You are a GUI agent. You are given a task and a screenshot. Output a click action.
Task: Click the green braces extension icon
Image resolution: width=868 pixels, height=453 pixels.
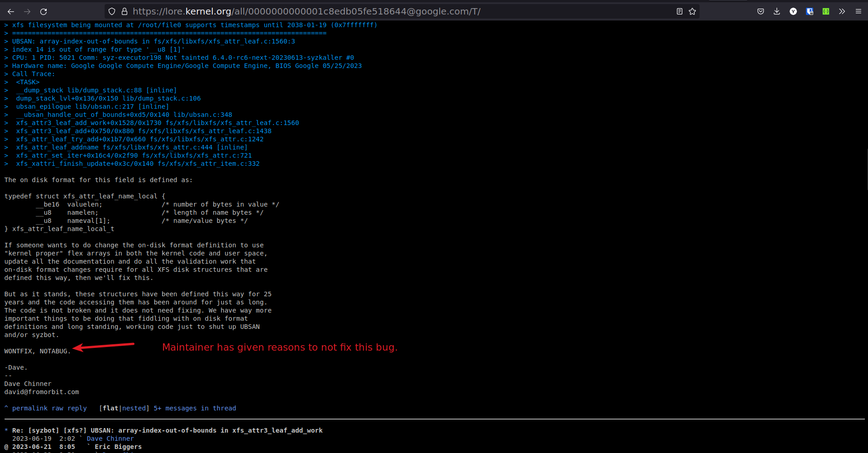pos(826,11)
